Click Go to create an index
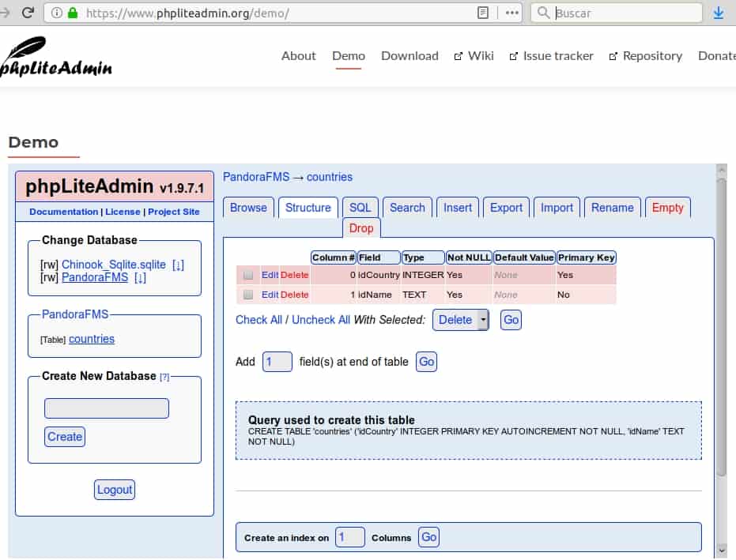 pos(428,537)
